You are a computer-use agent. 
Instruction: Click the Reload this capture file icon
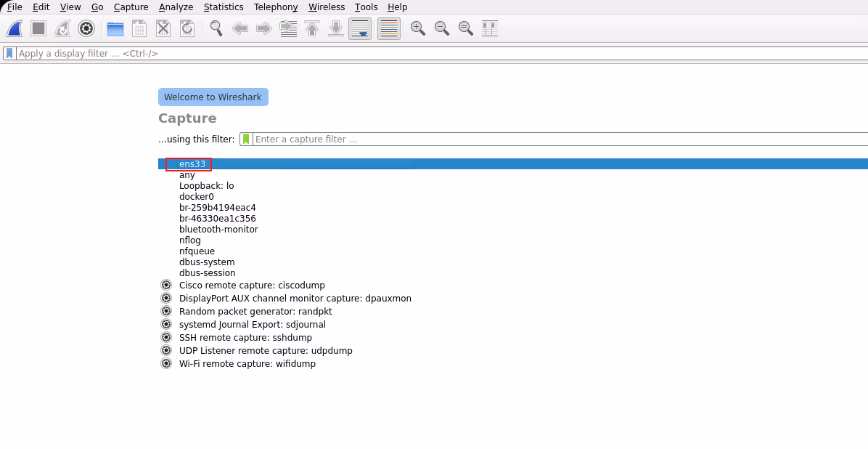(x=187, y=28)
